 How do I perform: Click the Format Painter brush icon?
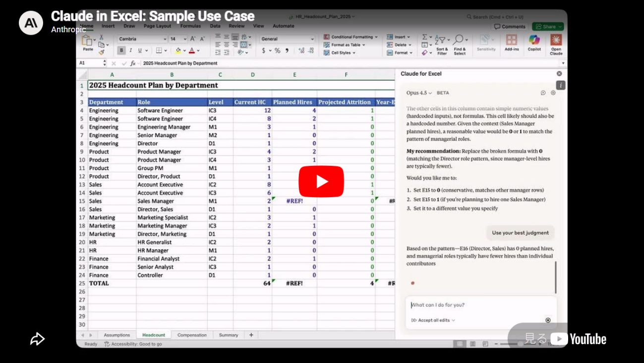tap(101, 52)
